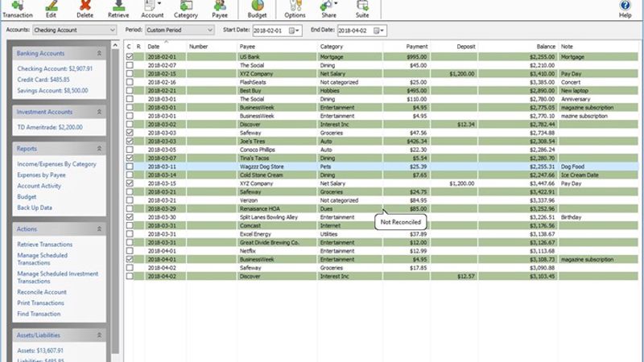
Task: Collapse the Reports panel
Action: [x=99, y=149]
